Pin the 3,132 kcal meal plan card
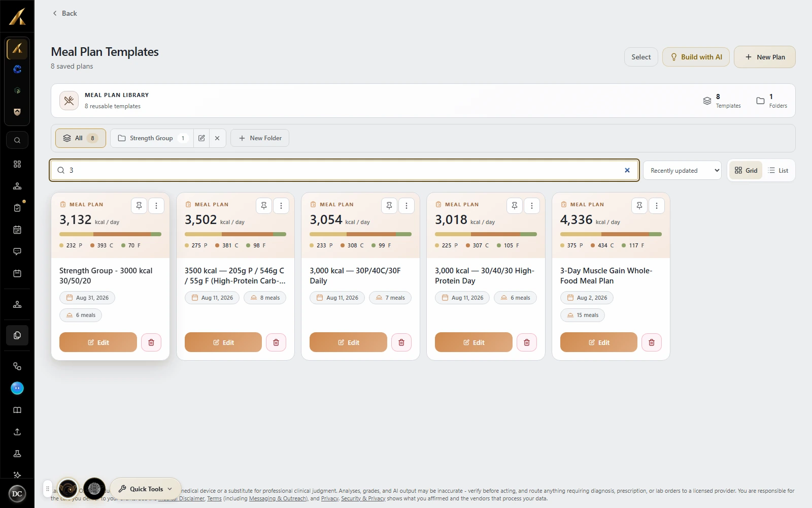 coord(139,206)
